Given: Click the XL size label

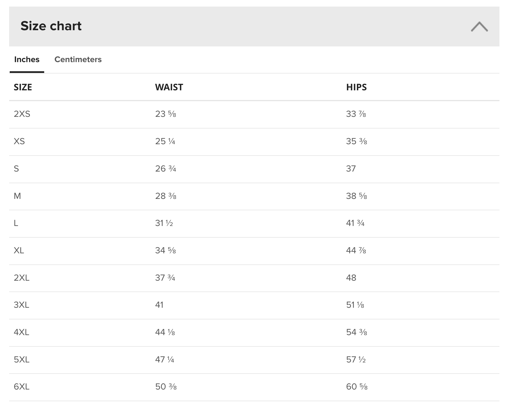Looking at the screenshot, I should coord(19,250).
